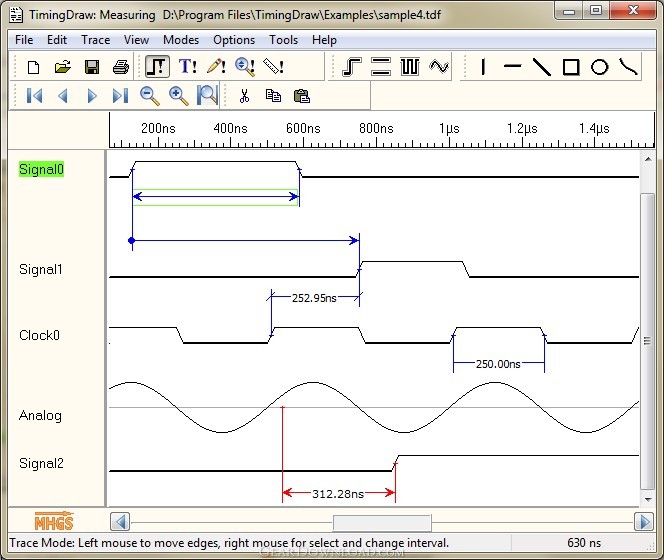
Task: Select the circle drawing tool
Action: click(x=600, y=67)
